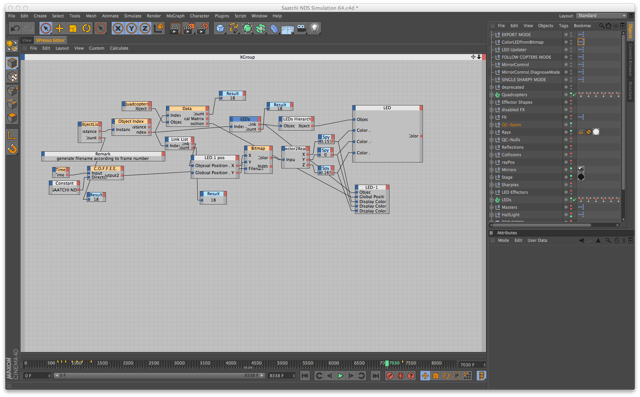
Task: Expand the Effector Shapes object
Action: [x=491, y=102]
